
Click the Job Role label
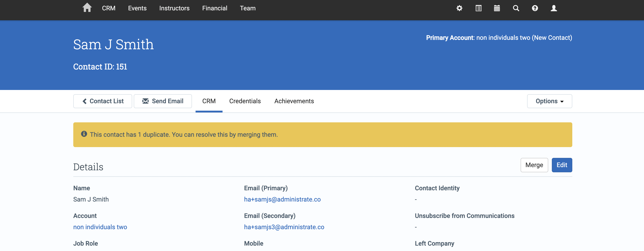85,243
